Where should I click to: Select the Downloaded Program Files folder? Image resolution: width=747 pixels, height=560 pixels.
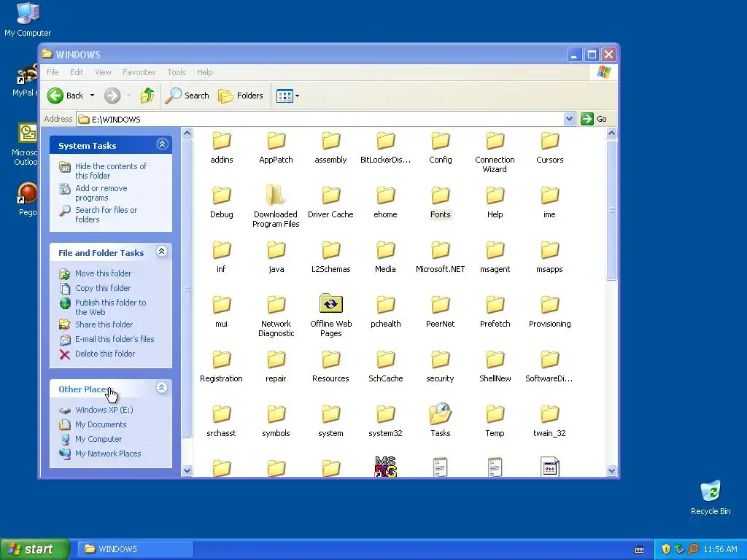[x=276, y=195]
